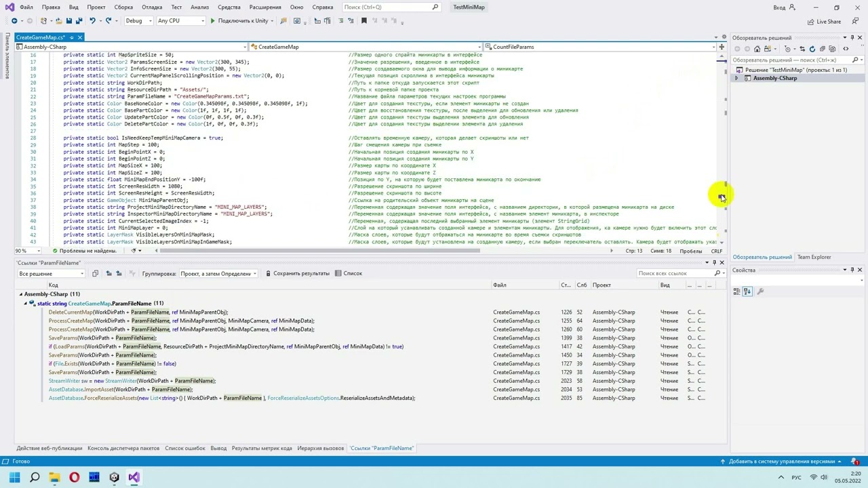
Task: Open the Отладка menu
Action: [x=152, y=7]
